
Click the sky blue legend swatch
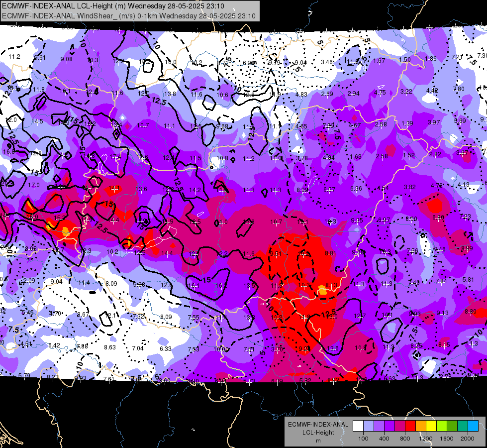click(474, 426)
